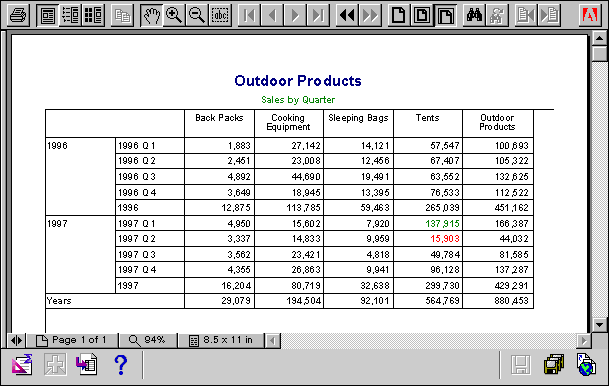
Task: Click the Sales by Quarter subtitle
Action: [298, 100]
